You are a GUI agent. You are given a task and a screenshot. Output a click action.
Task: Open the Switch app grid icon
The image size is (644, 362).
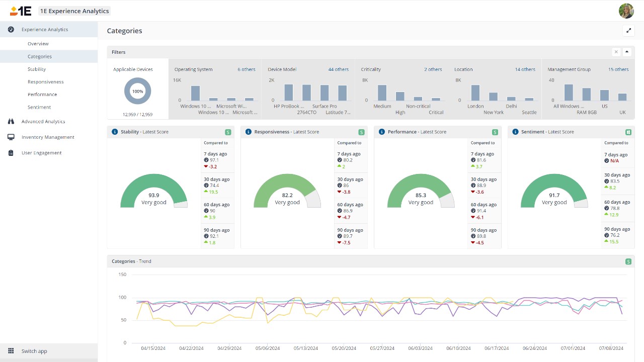[11, 351]
